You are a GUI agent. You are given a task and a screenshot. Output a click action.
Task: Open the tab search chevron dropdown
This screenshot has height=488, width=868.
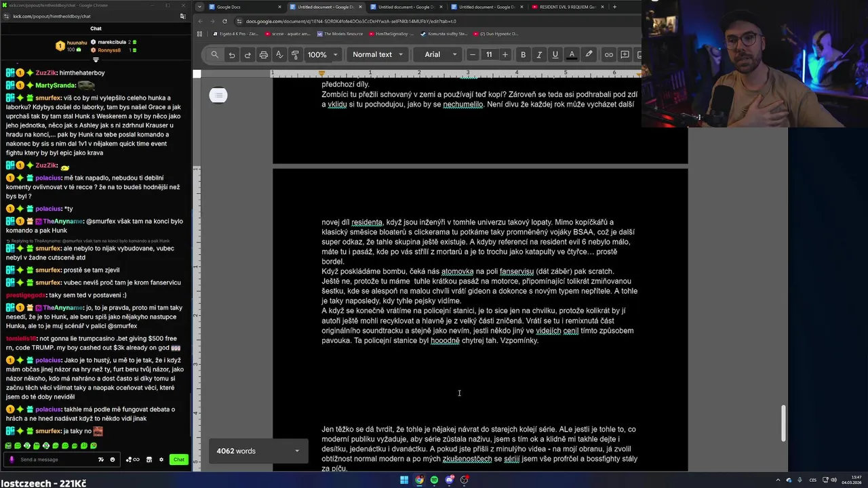pyautogui.click(x=199, y=7)
